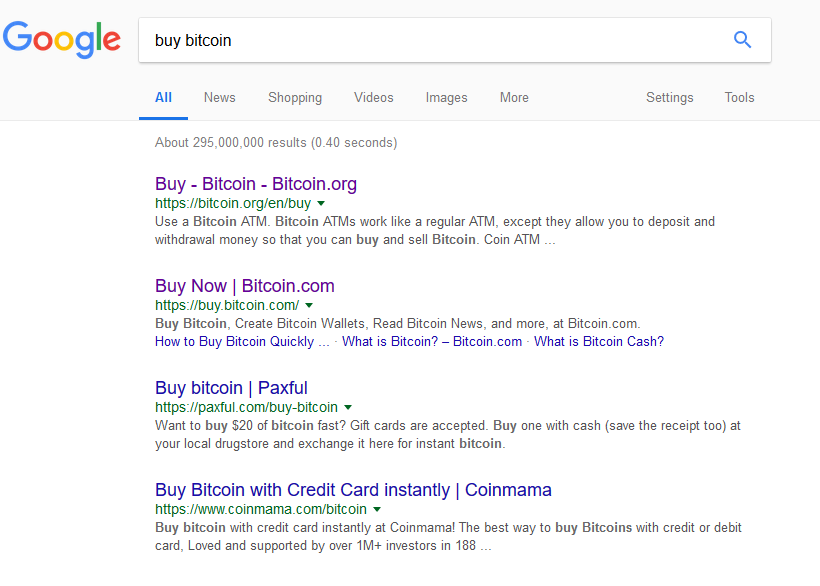Expand the coinmama.com URL dropdown arrow
The image size is (820, 586).
tap(376, 509)
